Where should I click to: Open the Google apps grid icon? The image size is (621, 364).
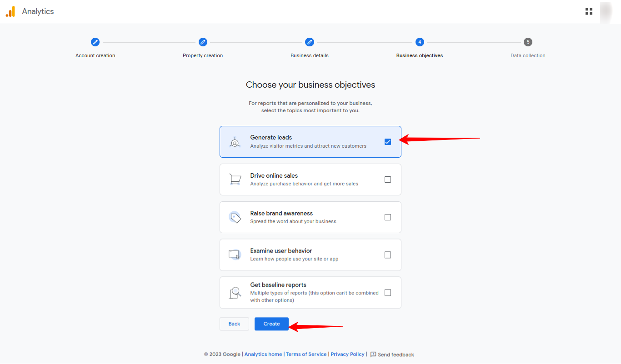click(589, 11)
